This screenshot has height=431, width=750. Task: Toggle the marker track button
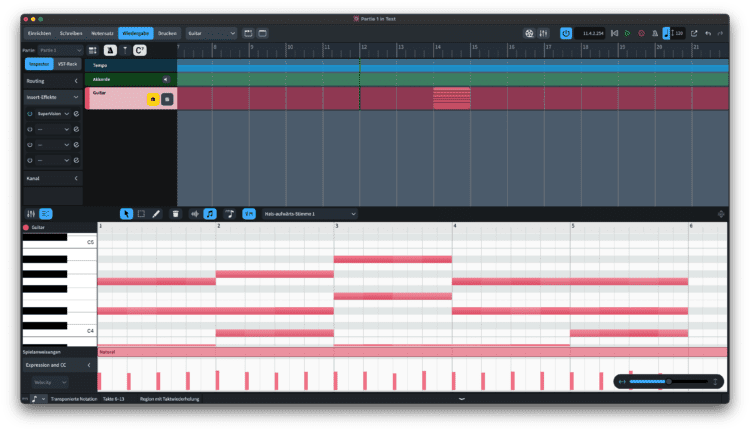point(125,50)
